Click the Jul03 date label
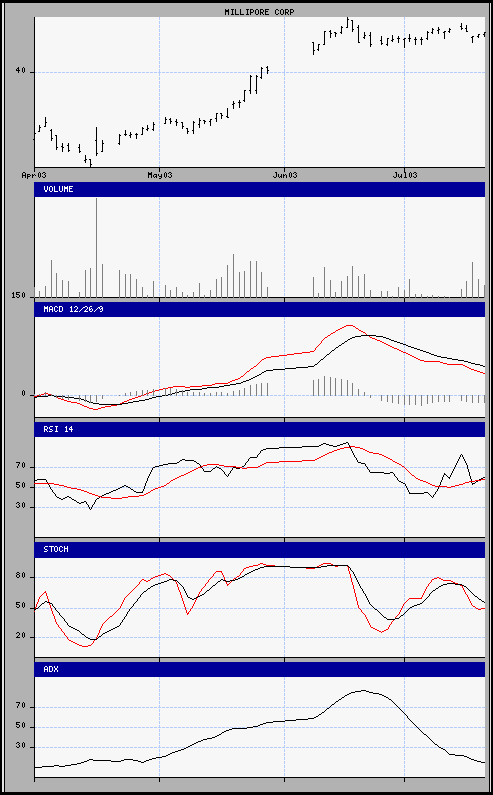The height and width of the screenshot is (795, 493). click(x=405, y=175)
